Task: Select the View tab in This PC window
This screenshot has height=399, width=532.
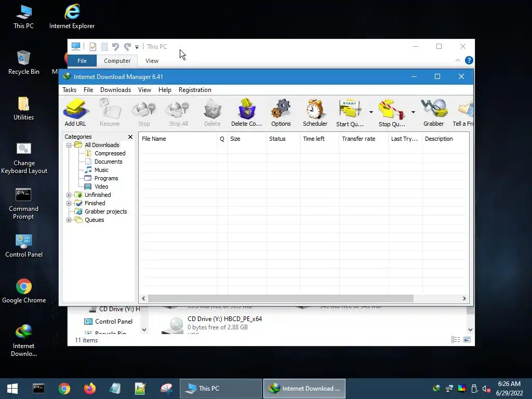Action: click(x=152, y=61)
